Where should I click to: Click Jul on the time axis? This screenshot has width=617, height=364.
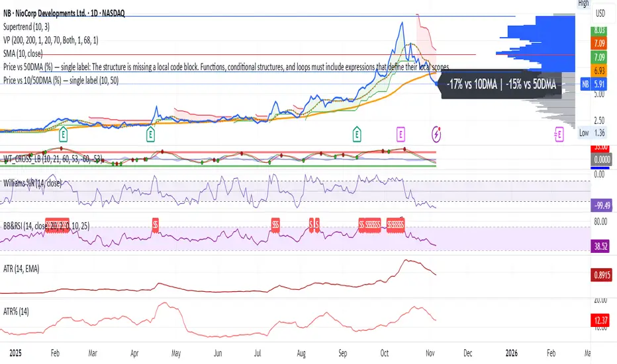tap(258, 353)
